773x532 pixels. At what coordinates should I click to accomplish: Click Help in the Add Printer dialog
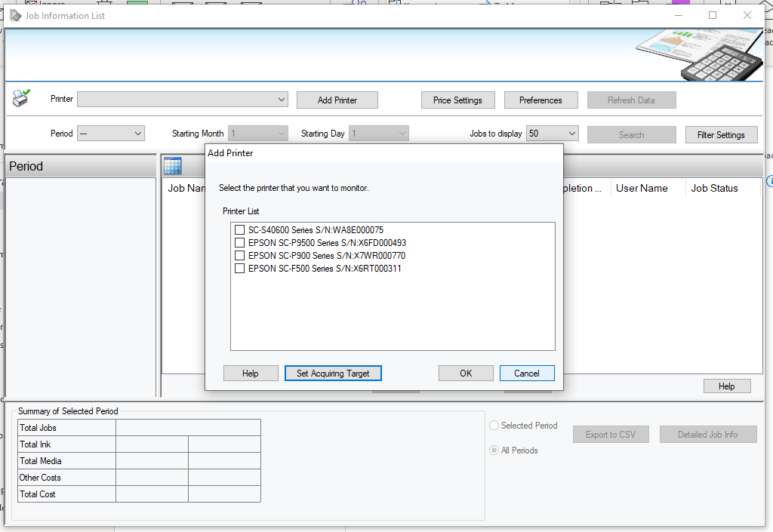[251, 373]
